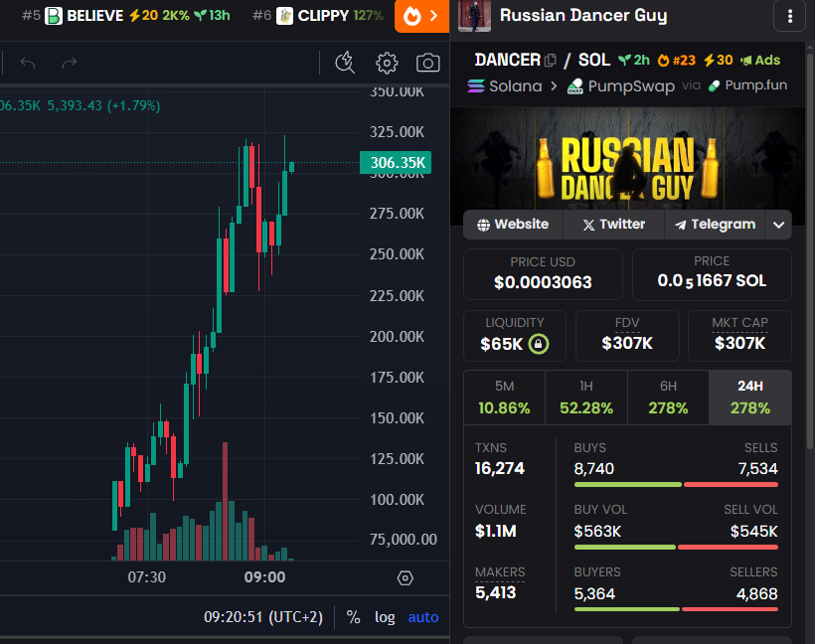Screen dimensions: 815x644
Task: Click the Solana logo icon
Action: tap(476, 85)
